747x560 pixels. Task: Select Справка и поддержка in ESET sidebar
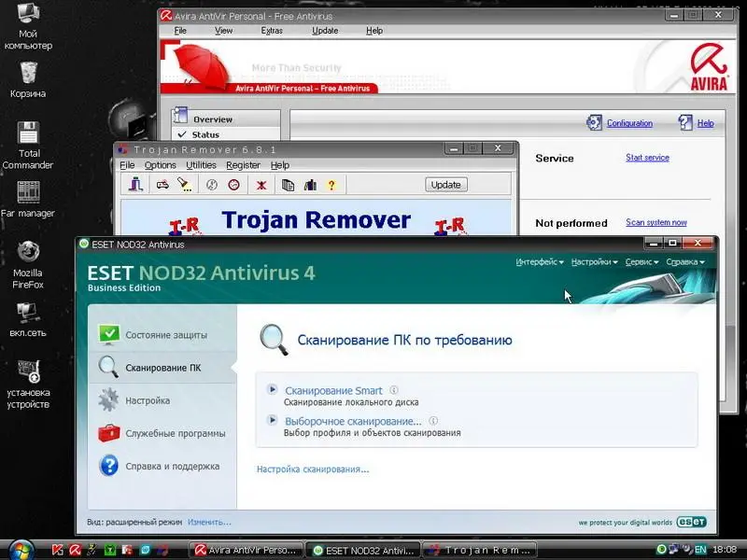(x=162, y=466)
